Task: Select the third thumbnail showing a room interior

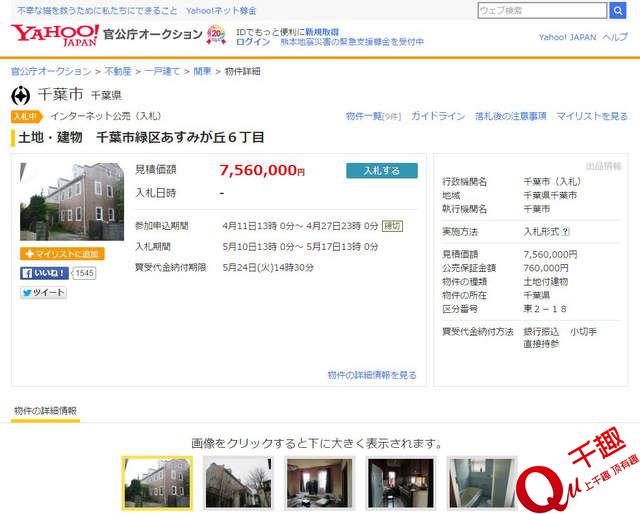Action: pyautogui.click(x=320, y=483)
